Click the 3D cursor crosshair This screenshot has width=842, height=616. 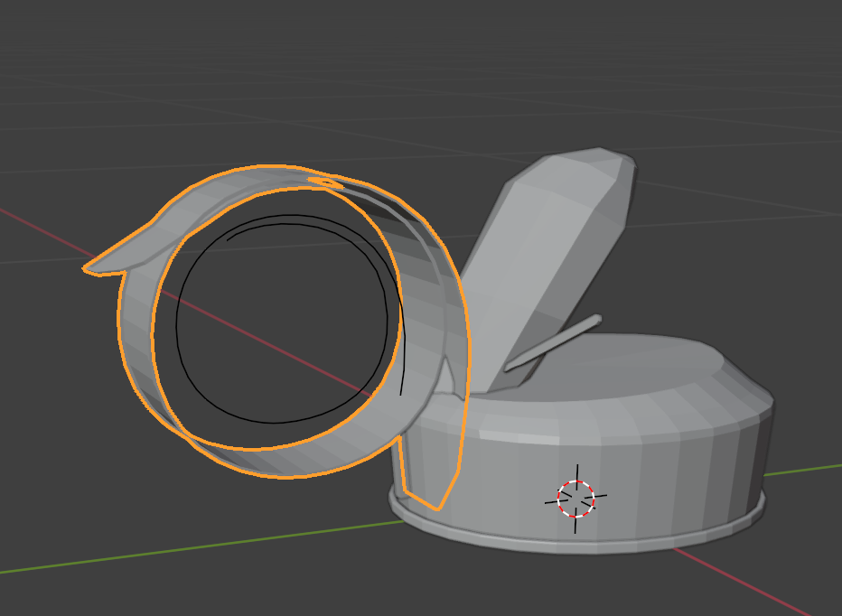tap(575, 499)
